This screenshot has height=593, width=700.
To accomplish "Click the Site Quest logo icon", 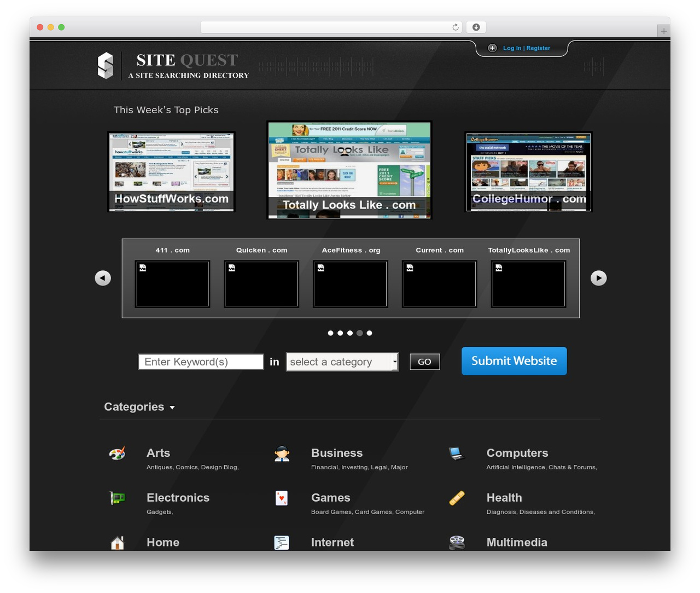I will pyautogui.click(x=106, y=66).
